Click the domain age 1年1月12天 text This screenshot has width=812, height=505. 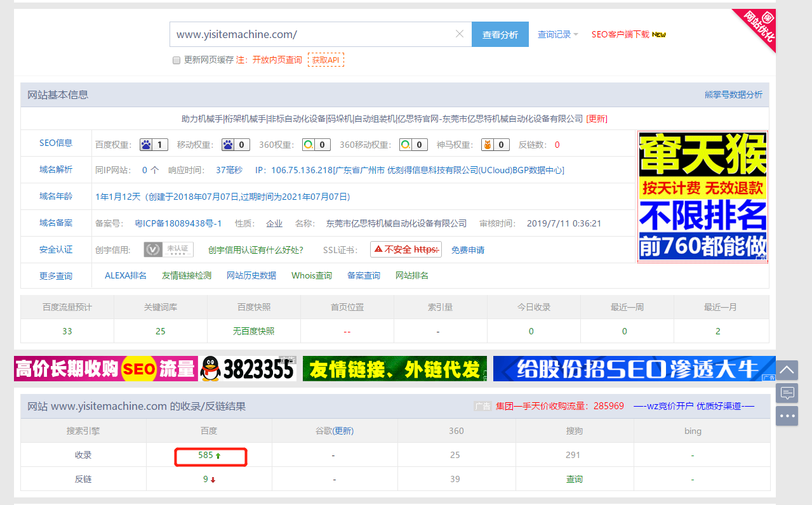118,197
